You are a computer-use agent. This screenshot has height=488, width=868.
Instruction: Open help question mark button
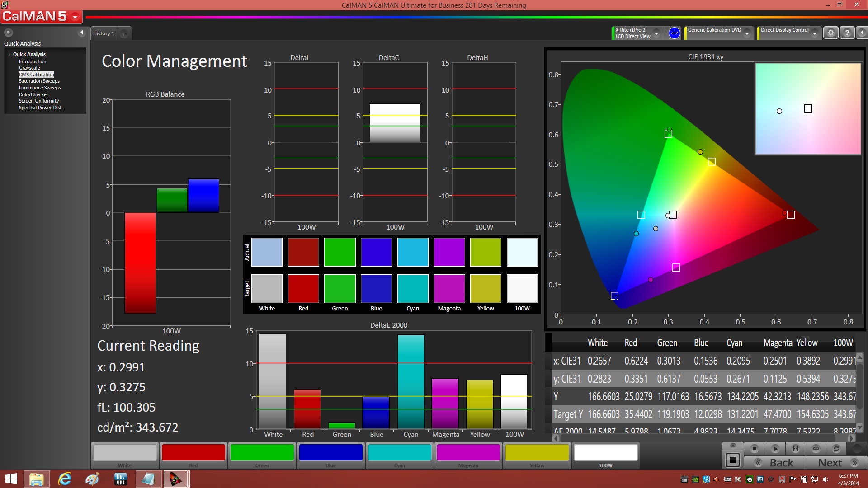(x=847, y=33)
